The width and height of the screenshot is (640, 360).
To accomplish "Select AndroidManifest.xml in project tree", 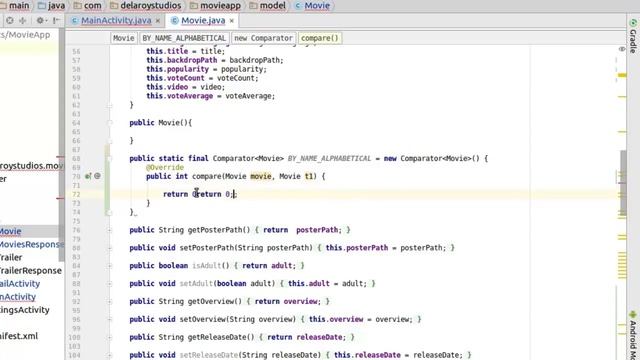I will (x=19, y=336).
